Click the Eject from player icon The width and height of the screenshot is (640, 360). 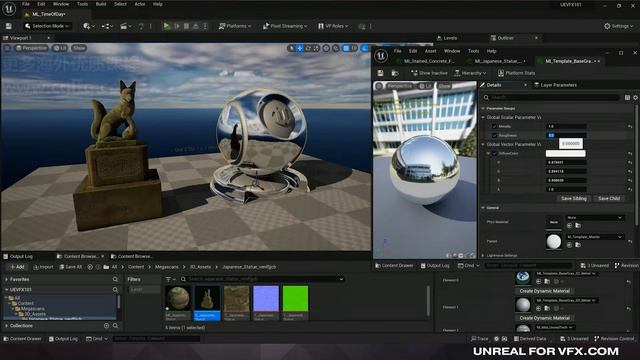click(196, 26)
